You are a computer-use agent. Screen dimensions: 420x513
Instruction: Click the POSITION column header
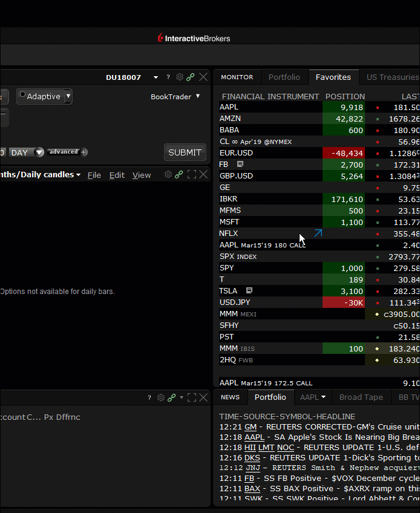coord(345,97)
